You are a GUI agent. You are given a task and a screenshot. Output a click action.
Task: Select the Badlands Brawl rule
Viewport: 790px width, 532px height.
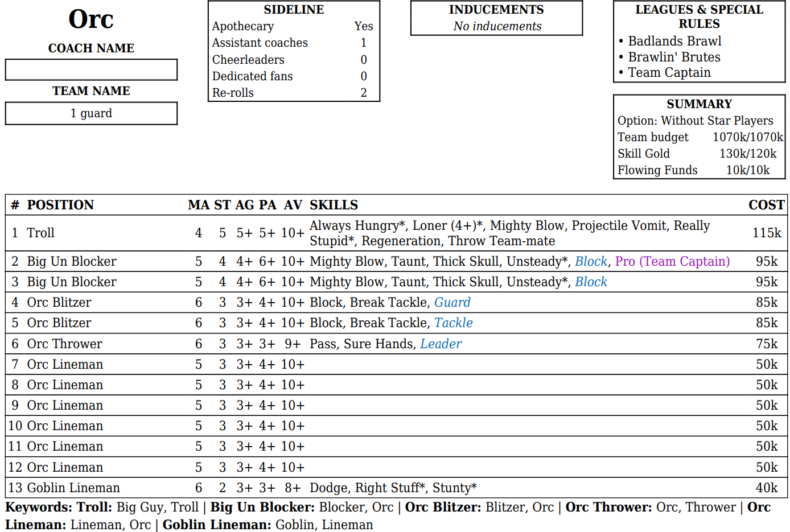674,41
